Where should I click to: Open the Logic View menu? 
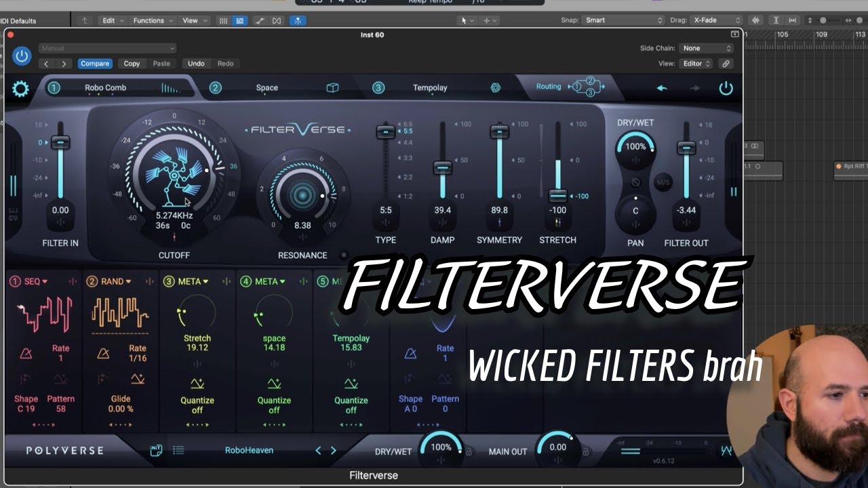[x=195, y=20]
